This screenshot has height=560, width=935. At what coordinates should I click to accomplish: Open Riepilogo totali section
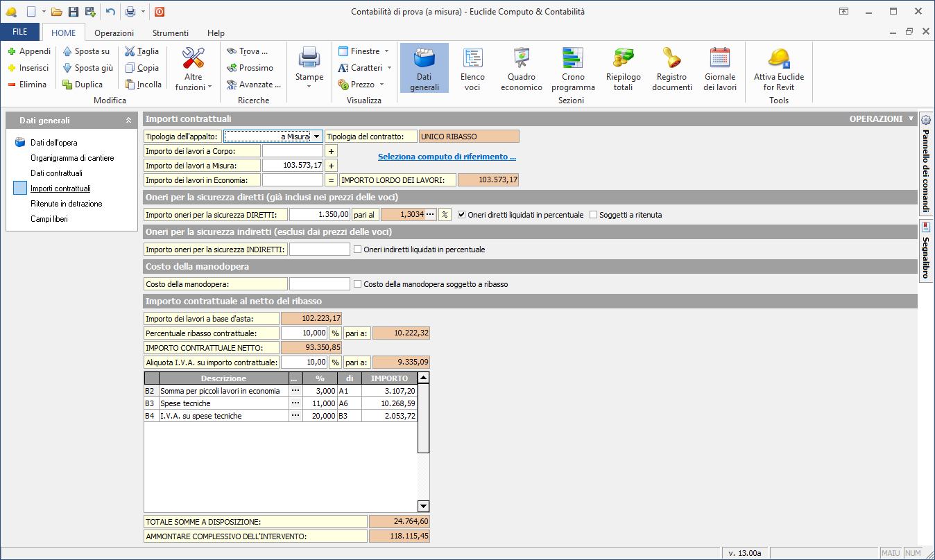tap(623, 68)
